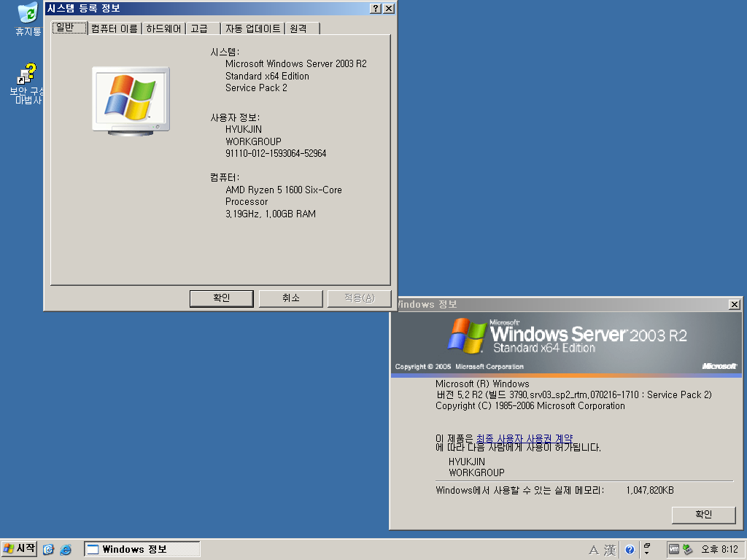Click the 'Copyright (C) 1985-2006 Microsoft Corporation' line
The image size is (747, 560).
(530, 405)
